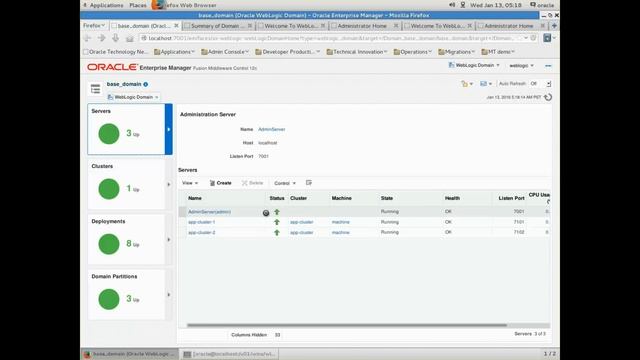
Task: Click the Listen Port column header
Action: click(511, 198)
